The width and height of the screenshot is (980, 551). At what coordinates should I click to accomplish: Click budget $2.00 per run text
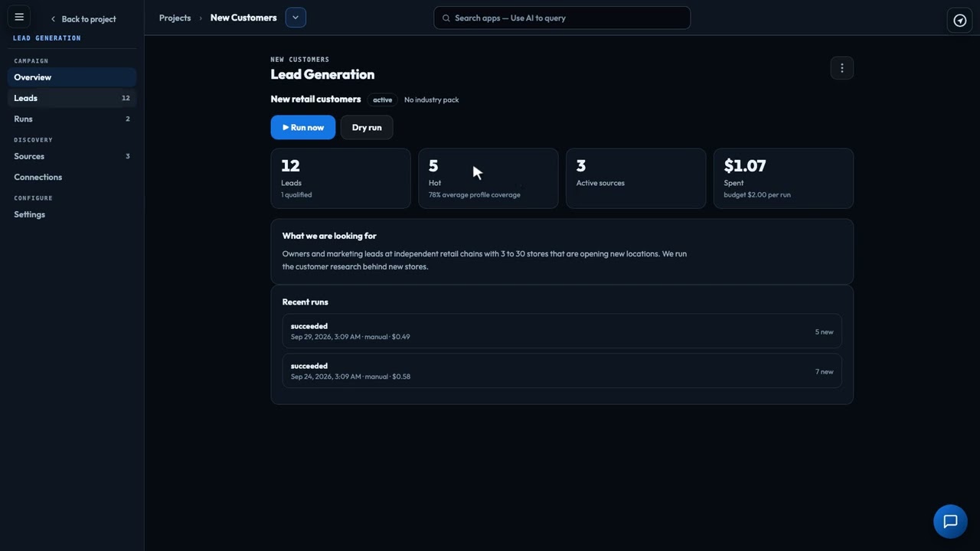(757, 194)
